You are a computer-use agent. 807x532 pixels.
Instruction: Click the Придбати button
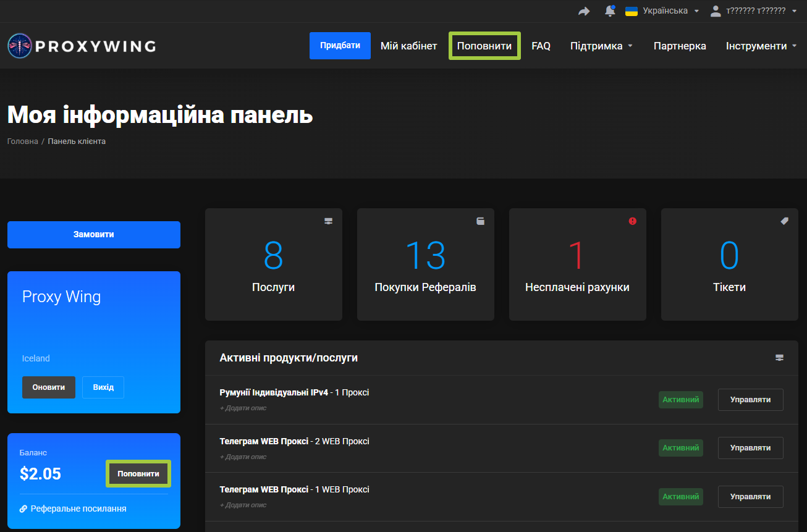[340, 46]
